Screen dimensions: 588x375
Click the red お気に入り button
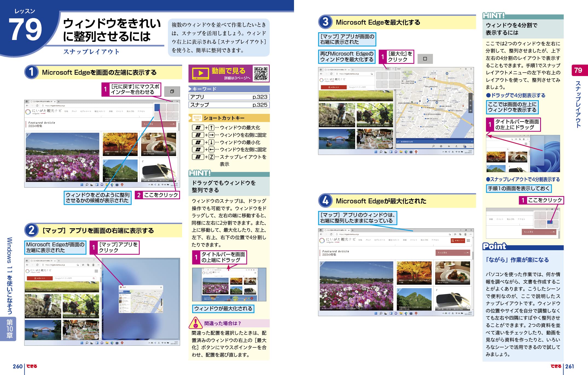tap(458, 241)
